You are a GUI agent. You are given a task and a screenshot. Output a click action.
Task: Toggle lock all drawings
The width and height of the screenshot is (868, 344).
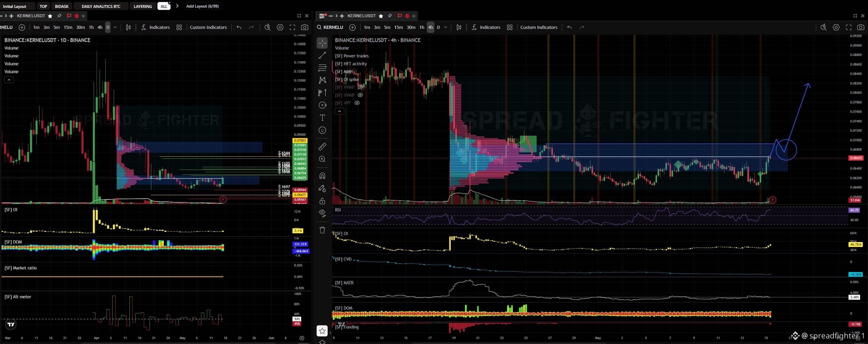322,201
